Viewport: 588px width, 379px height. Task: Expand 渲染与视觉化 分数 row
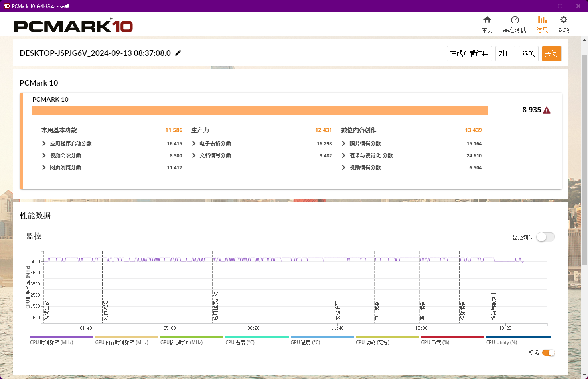[x=343, y=155]
